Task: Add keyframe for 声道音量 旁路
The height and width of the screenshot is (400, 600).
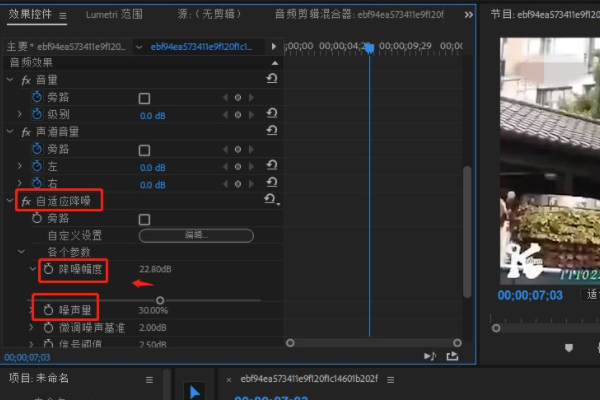Action: pyautogui.click(x=238, y=149)
